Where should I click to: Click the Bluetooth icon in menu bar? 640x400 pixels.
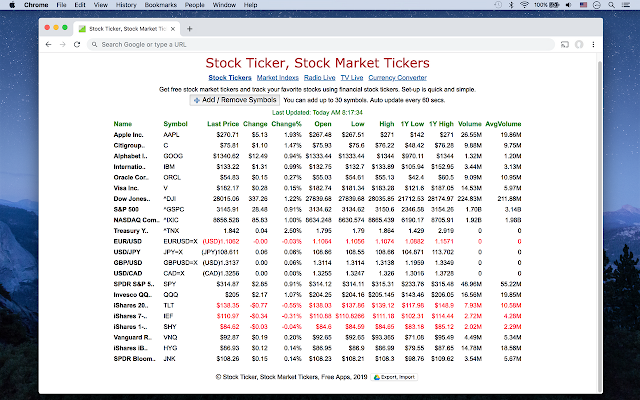(x=511, y=5)
